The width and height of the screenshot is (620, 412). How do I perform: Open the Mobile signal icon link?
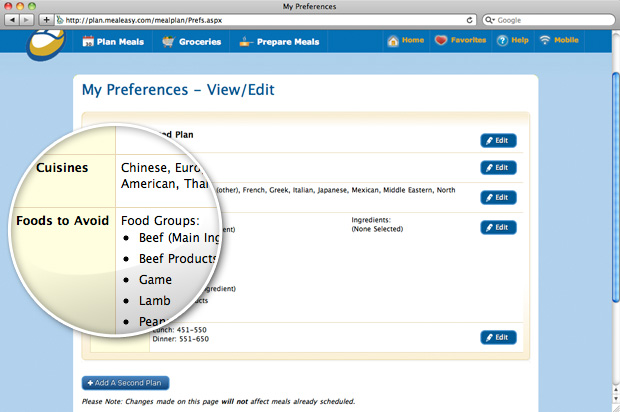click(x=544, y=41)
